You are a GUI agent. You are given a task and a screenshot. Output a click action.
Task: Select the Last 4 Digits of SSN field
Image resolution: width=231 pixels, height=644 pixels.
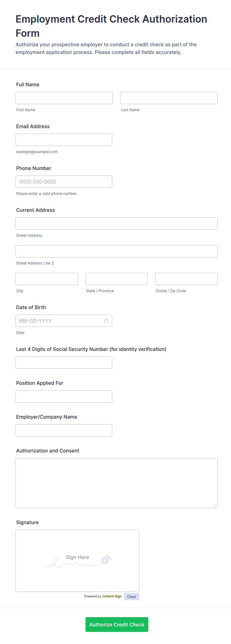(64, 363)
